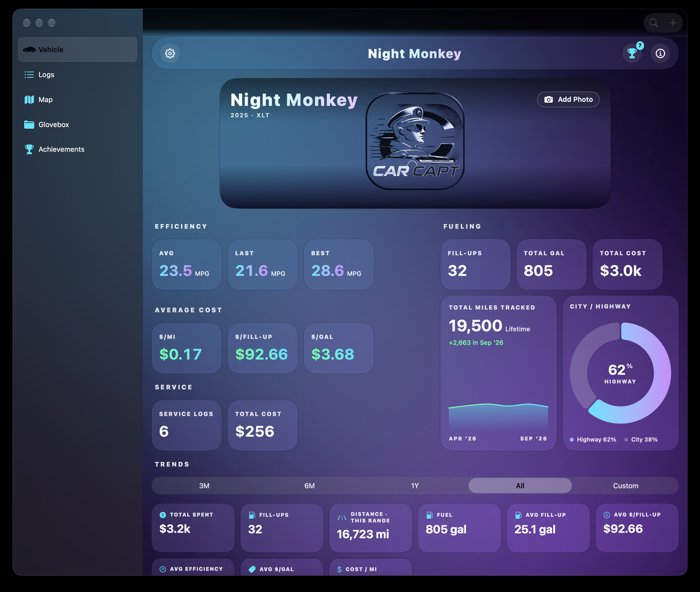
Task: Open the Service Total Cost $256 card
Action: tap(263, 425)
